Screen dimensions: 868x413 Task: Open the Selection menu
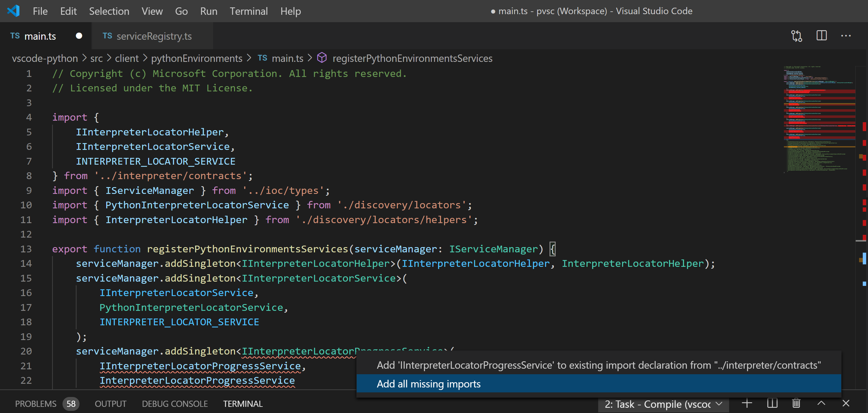(x=109, y=11)
